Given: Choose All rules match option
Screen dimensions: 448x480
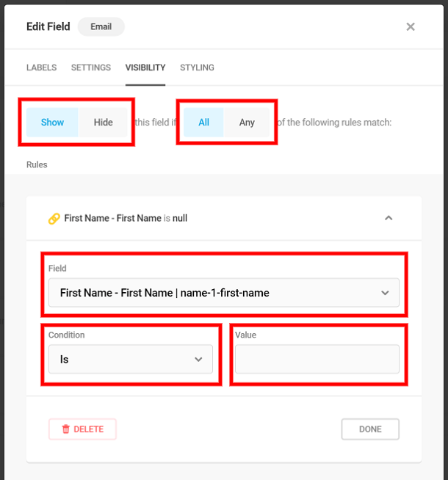Looking at the screenshot, I should point(203,122).
